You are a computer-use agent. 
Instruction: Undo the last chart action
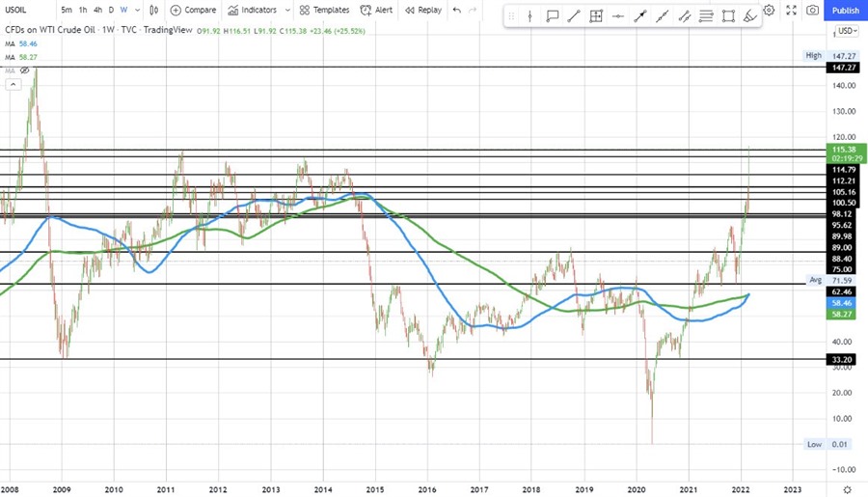click(x=457, y=10)
